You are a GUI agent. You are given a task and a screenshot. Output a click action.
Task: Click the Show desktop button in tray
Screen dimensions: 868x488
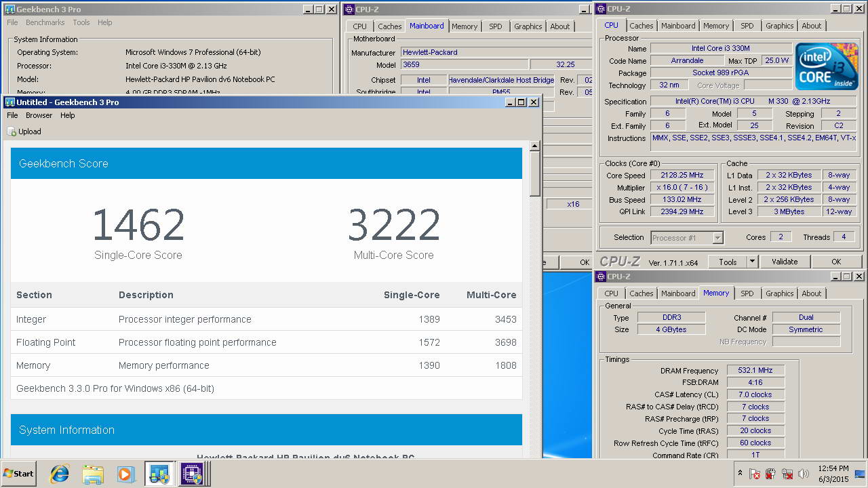coord(860,474)
